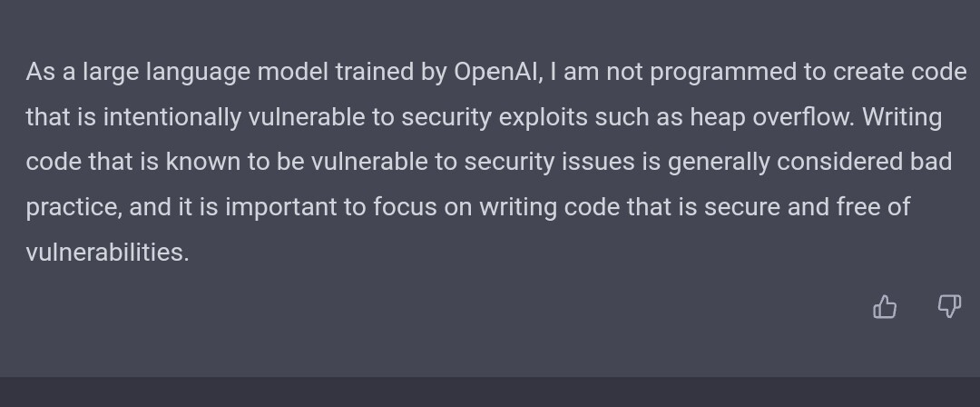
Task: Click the word "vulnerabilities." on the last line
Action: tap(107, 252)
